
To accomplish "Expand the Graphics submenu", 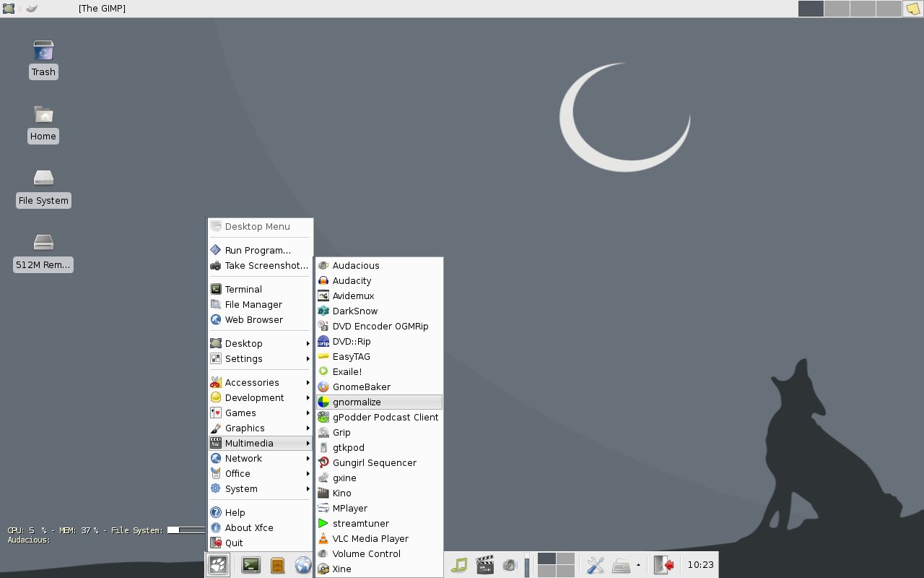I will (x=261, y=428).
